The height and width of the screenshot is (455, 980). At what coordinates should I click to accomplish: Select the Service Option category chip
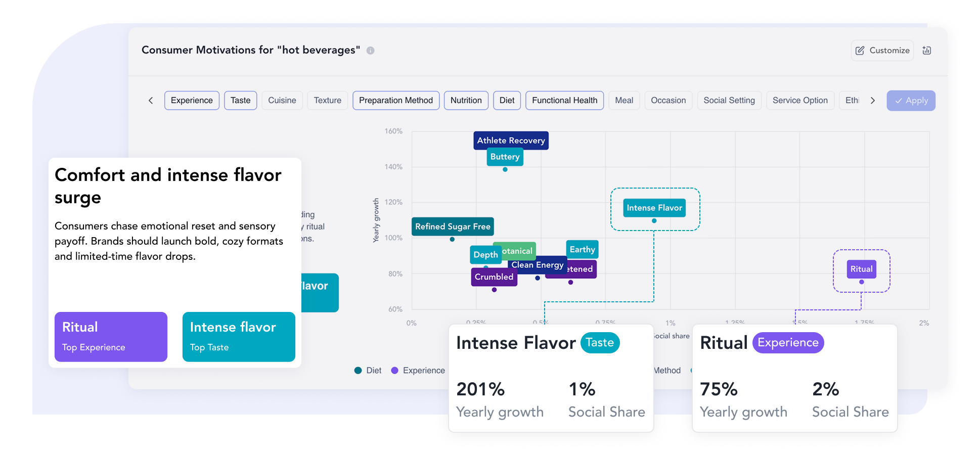(800, 101)
